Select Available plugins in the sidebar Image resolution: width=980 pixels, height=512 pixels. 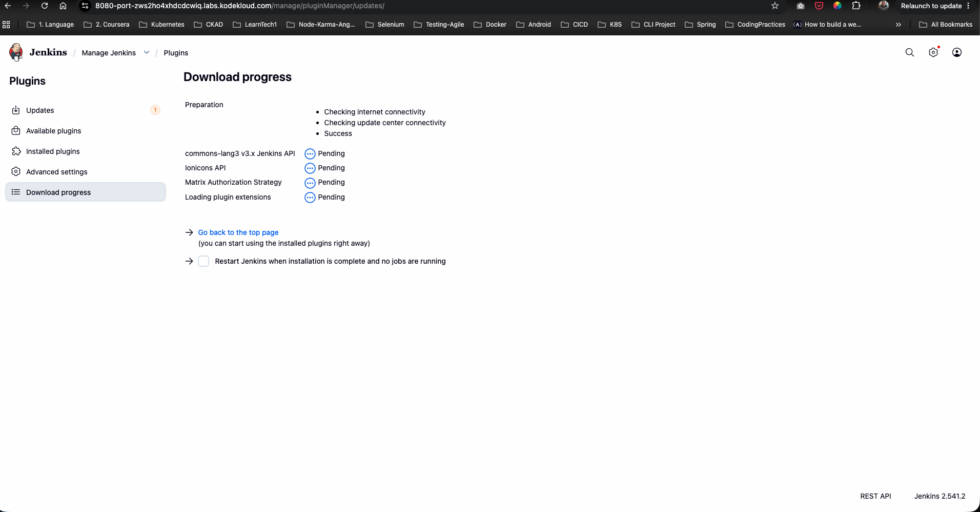tap(86, 131)
